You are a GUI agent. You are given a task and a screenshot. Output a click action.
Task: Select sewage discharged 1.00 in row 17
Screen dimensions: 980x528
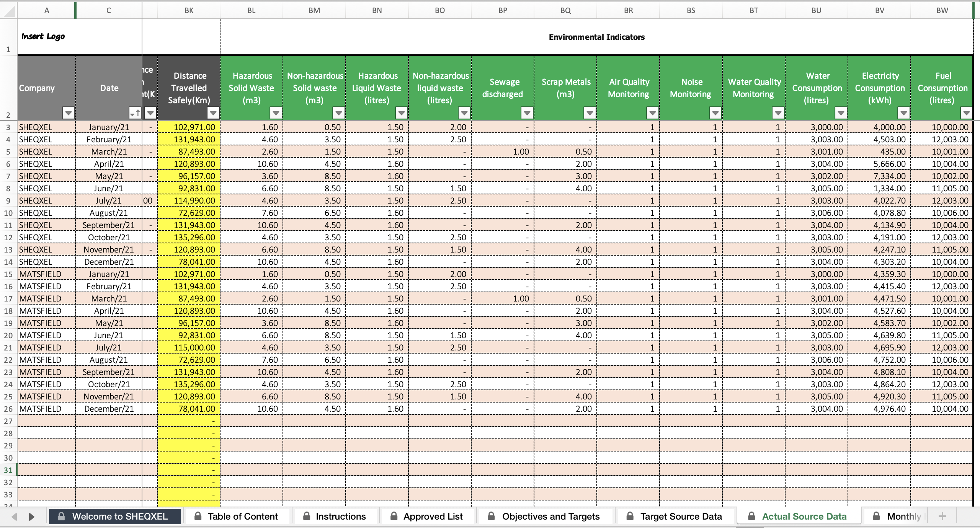tap(503, 298)
